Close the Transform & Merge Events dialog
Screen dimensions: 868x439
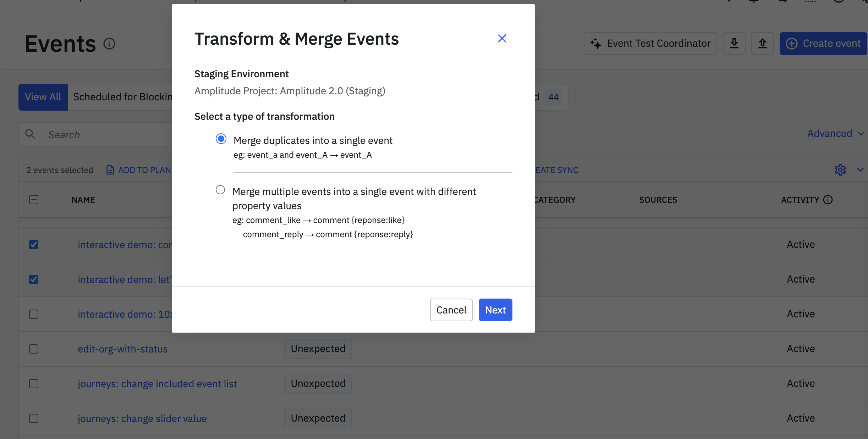pyautogui.click(x=502, y=38)
